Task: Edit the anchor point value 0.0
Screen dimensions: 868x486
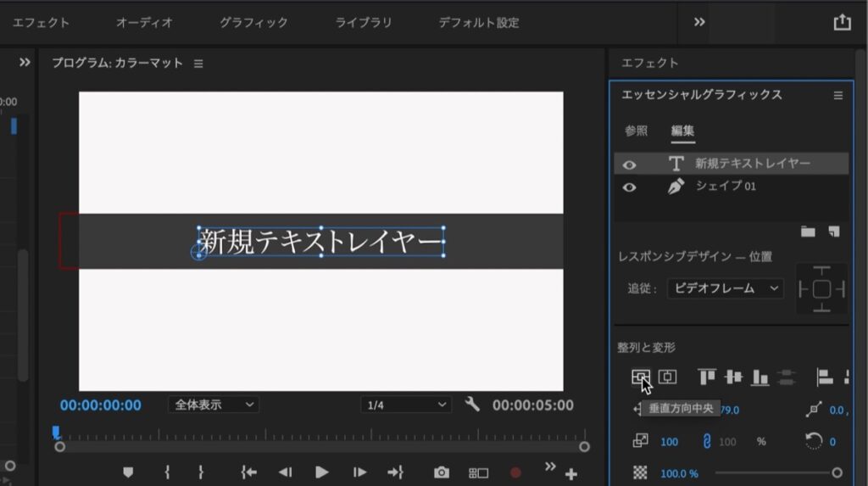Action: click(837, 410)
